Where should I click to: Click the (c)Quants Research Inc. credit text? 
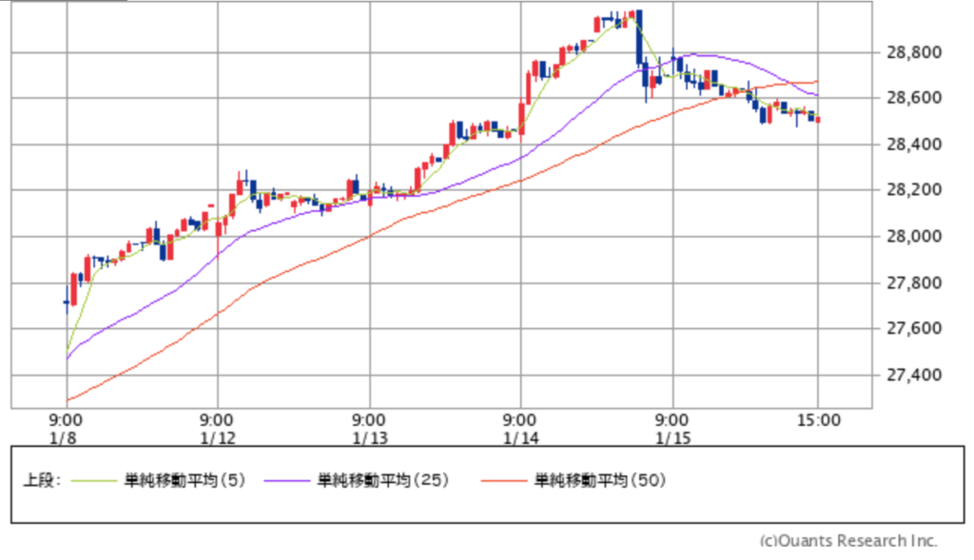point(848,541)
